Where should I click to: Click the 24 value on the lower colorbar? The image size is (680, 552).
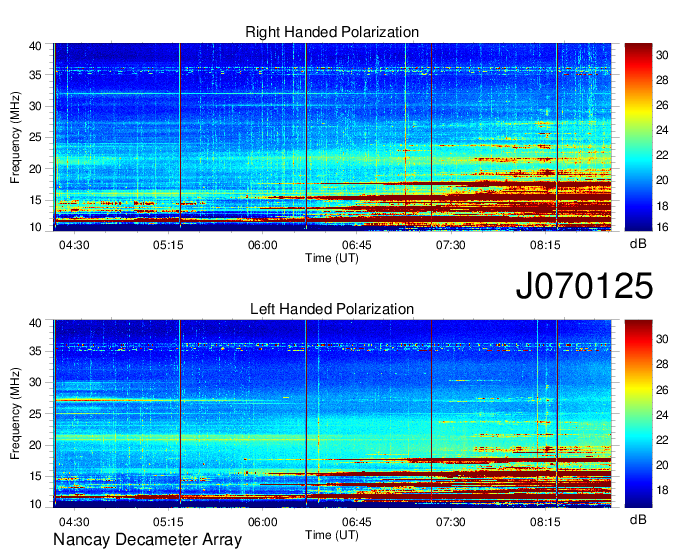tap(662, 415)
